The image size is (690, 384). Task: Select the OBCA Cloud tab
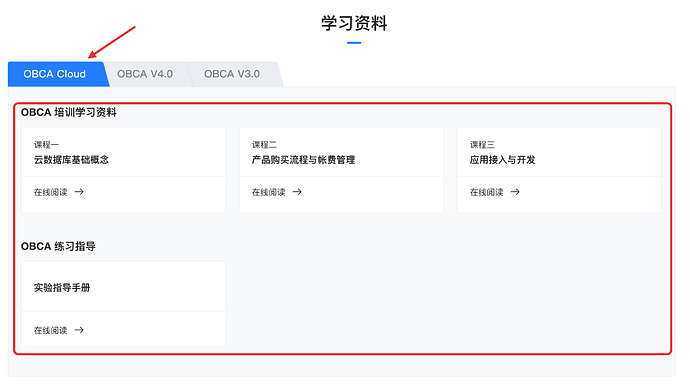click(55, 74)
